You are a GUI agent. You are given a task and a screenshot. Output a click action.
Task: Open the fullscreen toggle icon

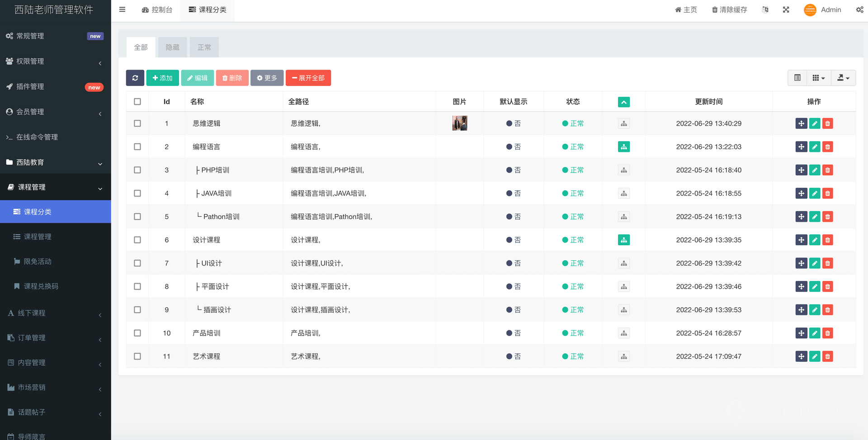pos(786,9)
